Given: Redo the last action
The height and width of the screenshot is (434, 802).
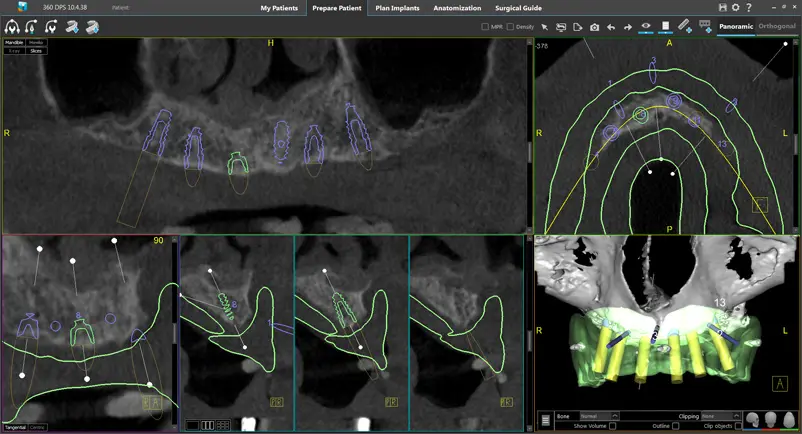Looking at the screenshot, I should point(628,27).
